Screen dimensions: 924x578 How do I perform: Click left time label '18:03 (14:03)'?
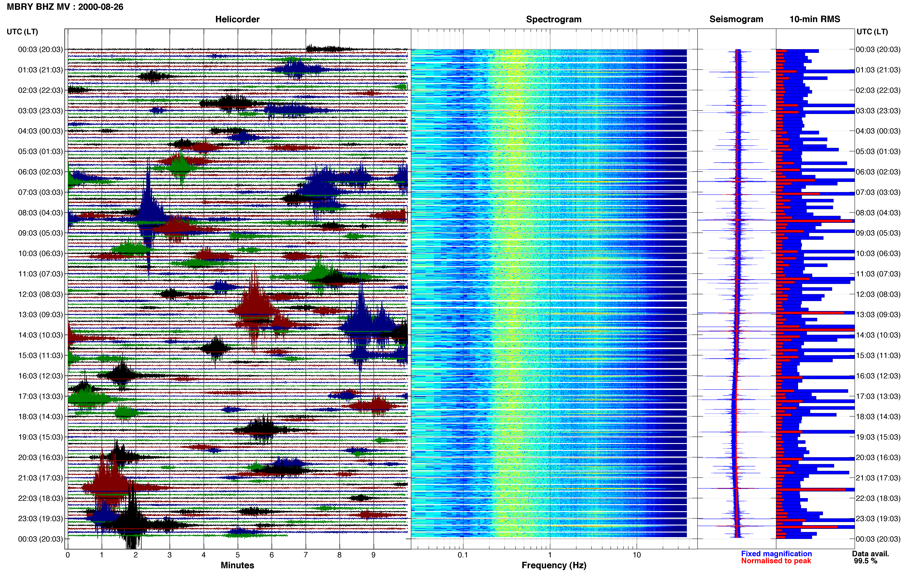point(40,417)
